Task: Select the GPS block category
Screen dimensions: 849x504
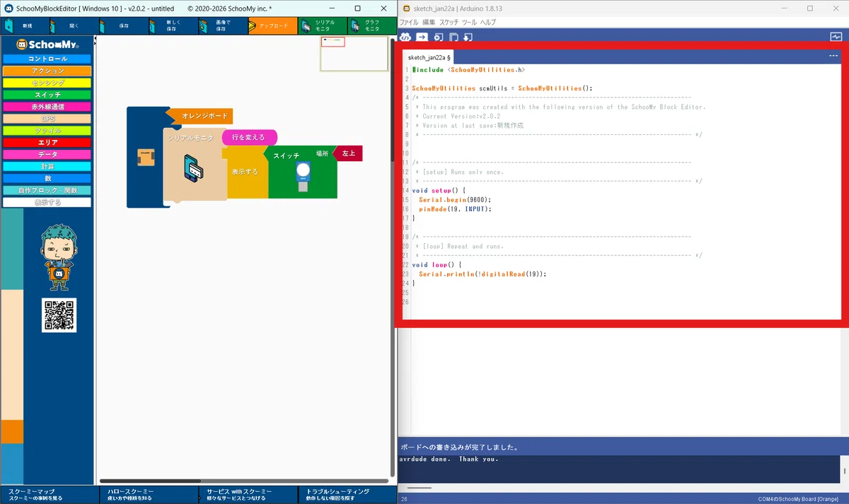Action: [47, 119]
